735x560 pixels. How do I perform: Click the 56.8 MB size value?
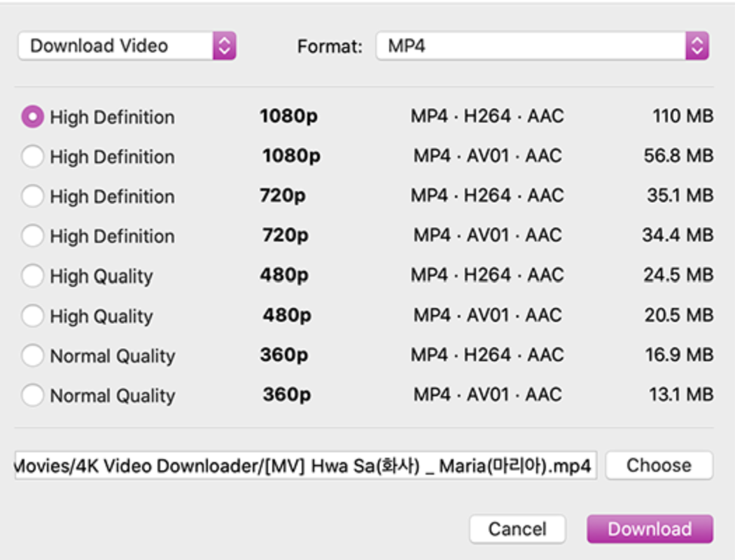click(679, 155)
